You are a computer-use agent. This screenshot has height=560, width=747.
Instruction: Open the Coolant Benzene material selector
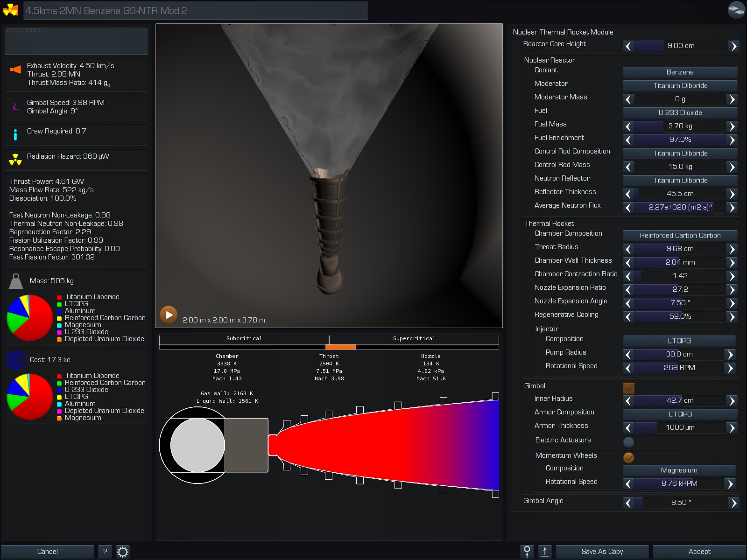[680, 72]
